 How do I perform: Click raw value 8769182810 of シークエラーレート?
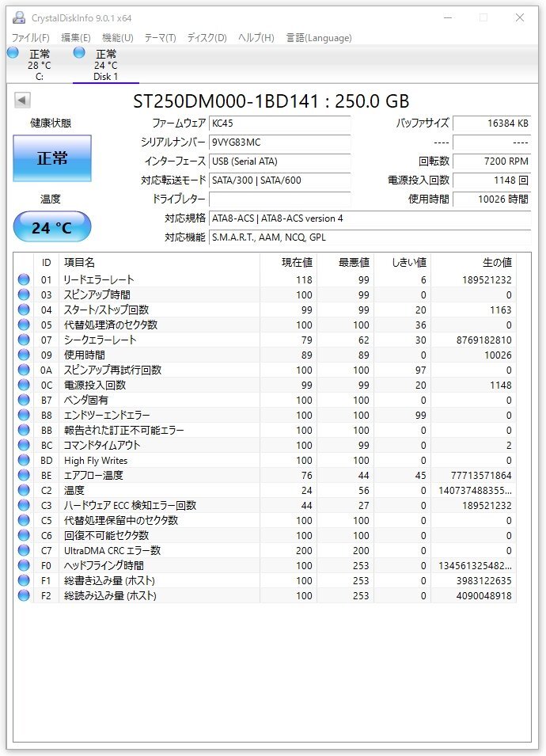[x=483, y=340]
